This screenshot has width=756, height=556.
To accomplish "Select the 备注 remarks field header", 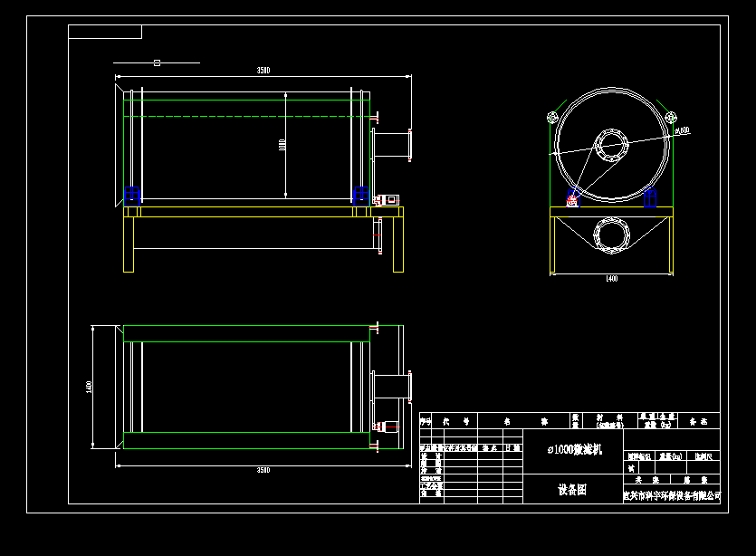I will pos(698,421).
